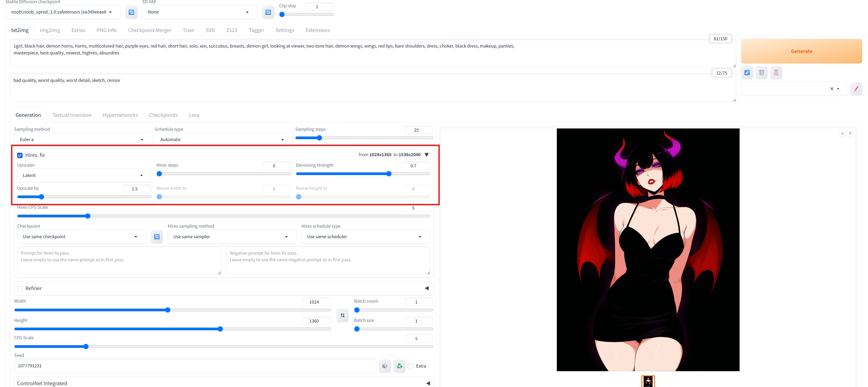Viewport: 868px width, 387px height.
Task: Refresh the Hires checkpoint list icon
Action: pyautogui.click(x=157, y=237)
